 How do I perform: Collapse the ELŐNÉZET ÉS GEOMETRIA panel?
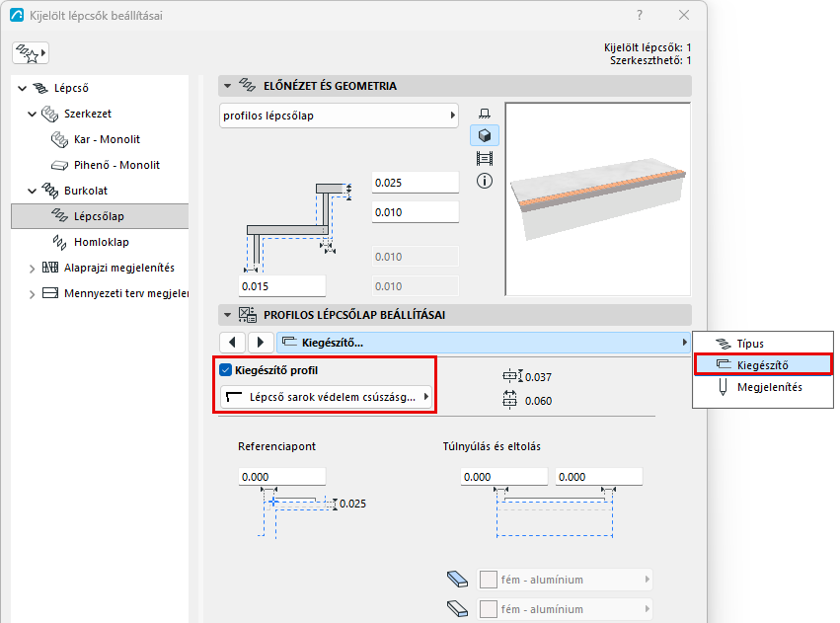228,86
